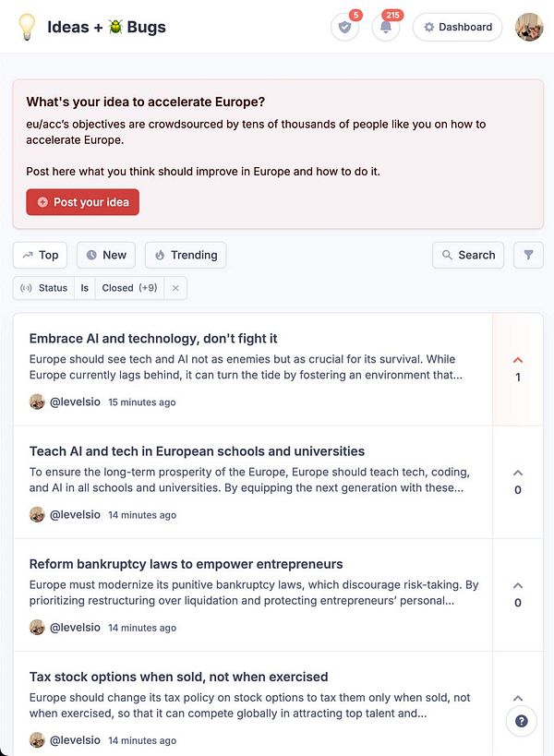Click @levelsio avatar on Embrace AI post
Image resolution: width=554 pixels, height=756 pixels.
click(37, 402)
